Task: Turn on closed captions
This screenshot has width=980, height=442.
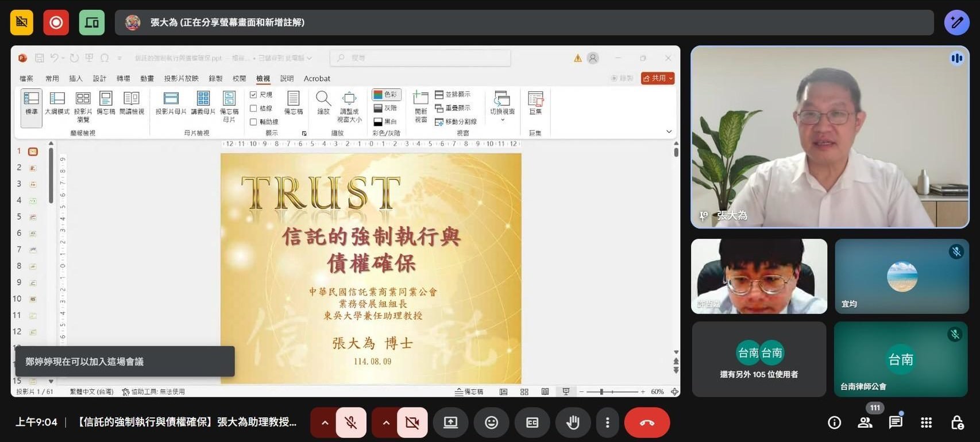Action: pos(532,422)
